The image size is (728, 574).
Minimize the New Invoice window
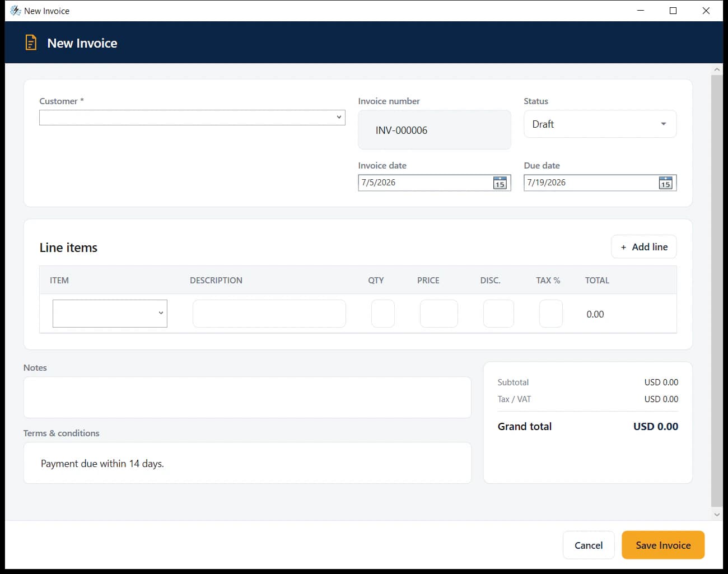tap(641, 11)
